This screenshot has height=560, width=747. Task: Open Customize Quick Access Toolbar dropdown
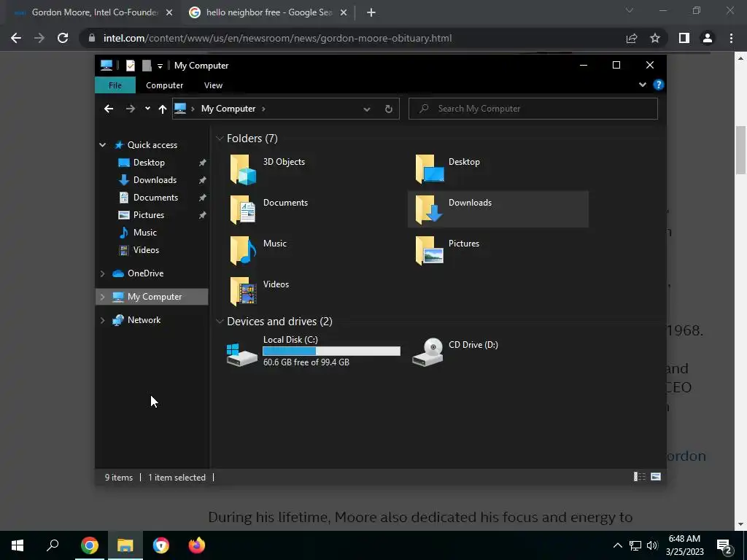pyautogui.click(x=160, y=66)
